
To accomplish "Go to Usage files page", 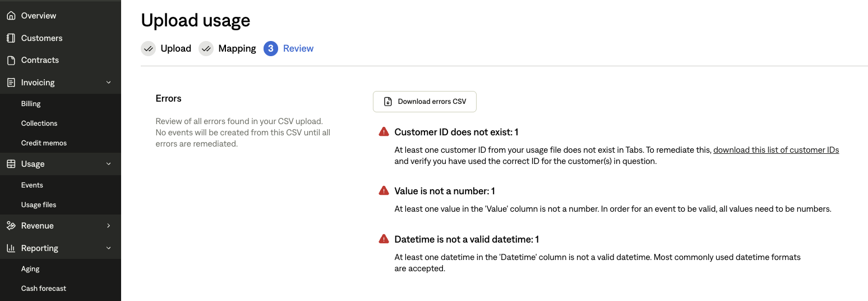I will pyautogui.click(x=39, y=205).
